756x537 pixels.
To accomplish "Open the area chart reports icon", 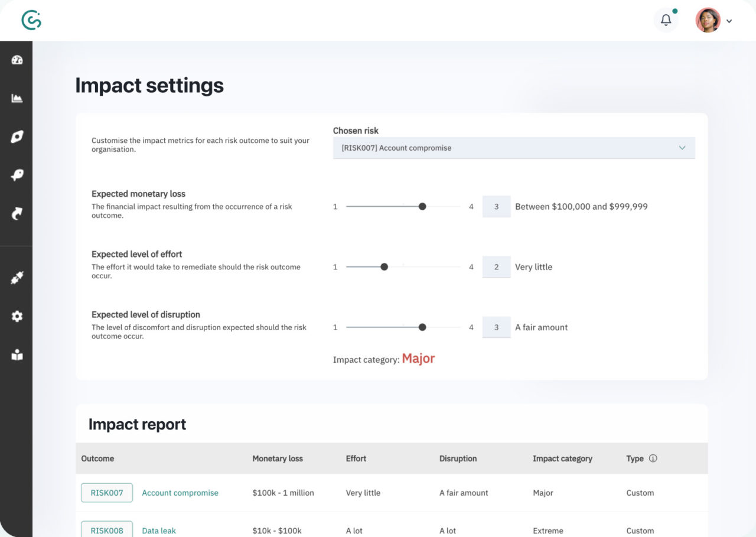I will coord(17,98).
